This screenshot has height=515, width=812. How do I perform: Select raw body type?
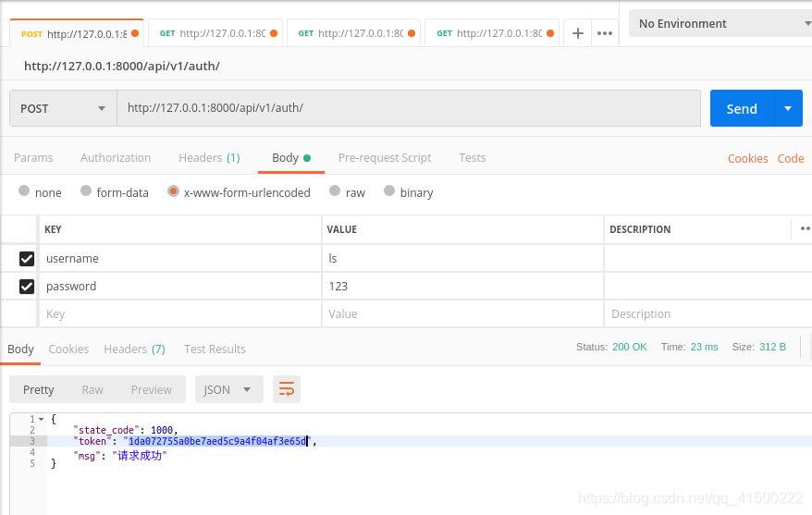(x=335, y=191)
